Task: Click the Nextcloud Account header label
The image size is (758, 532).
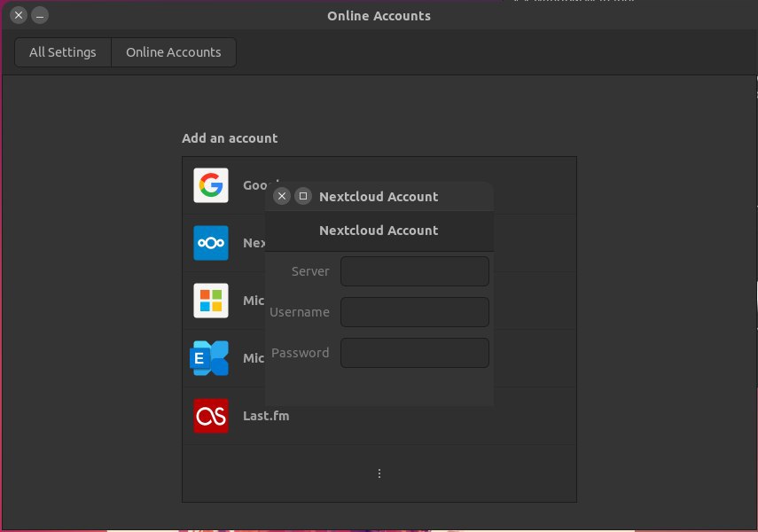Action: click(x=379, y=231)
